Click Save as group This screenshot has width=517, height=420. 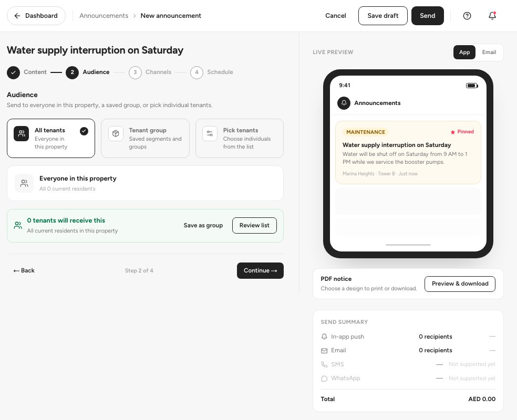(203, 225)
